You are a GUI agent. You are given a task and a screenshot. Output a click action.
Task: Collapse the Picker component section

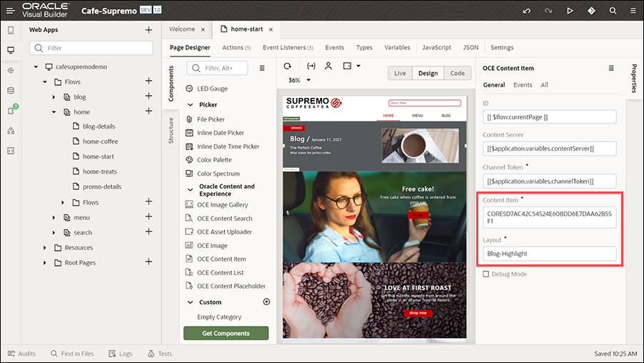tap(190, 105)
